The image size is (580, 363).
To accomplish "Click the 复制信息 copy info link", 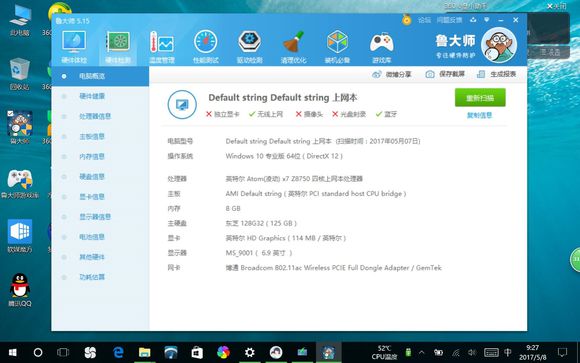I will coord(479,115).
